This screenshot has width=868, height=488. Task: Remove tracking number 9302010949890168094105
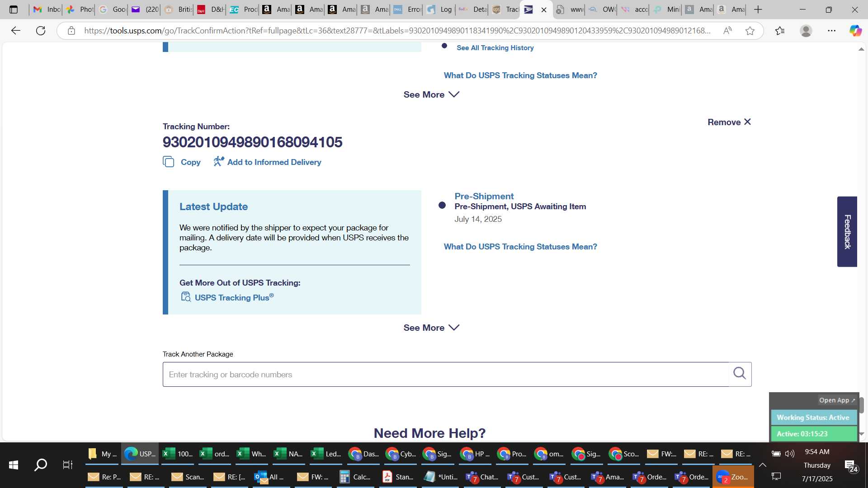729,122
